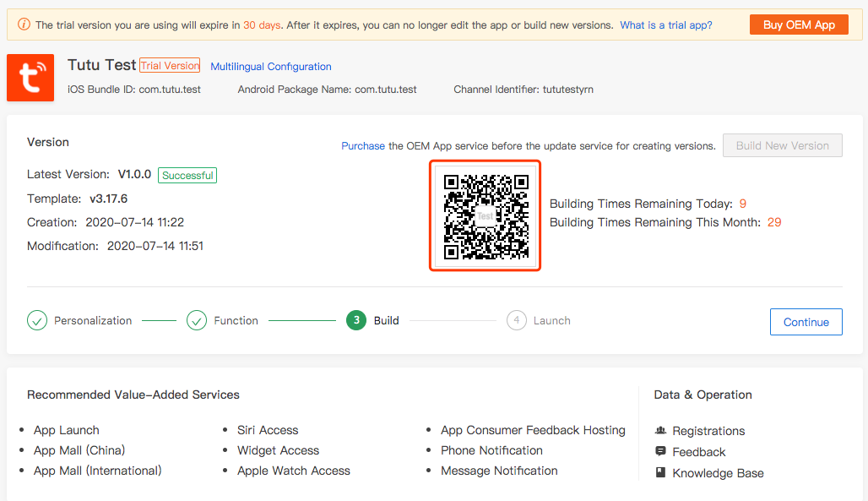Screen dimensions: 868x501
Task: Click the trial warning info icon
Action: 24,25
